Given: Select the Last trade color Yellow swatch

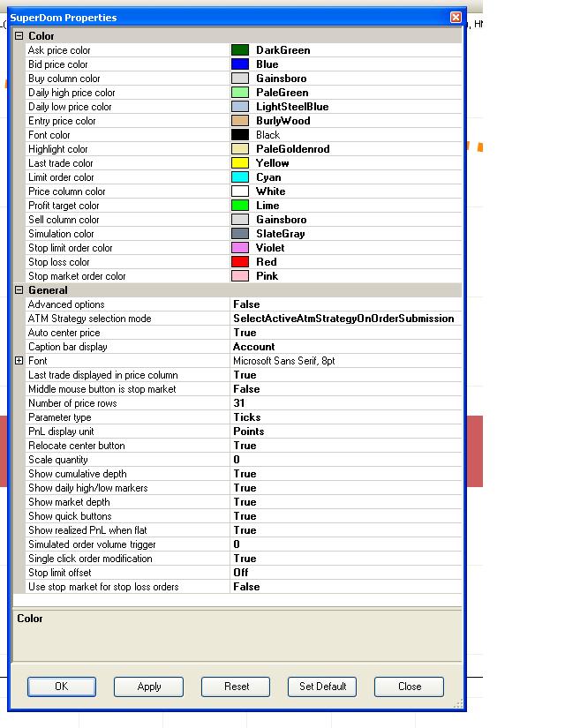Looking at the screenshot, I should 240,163.
